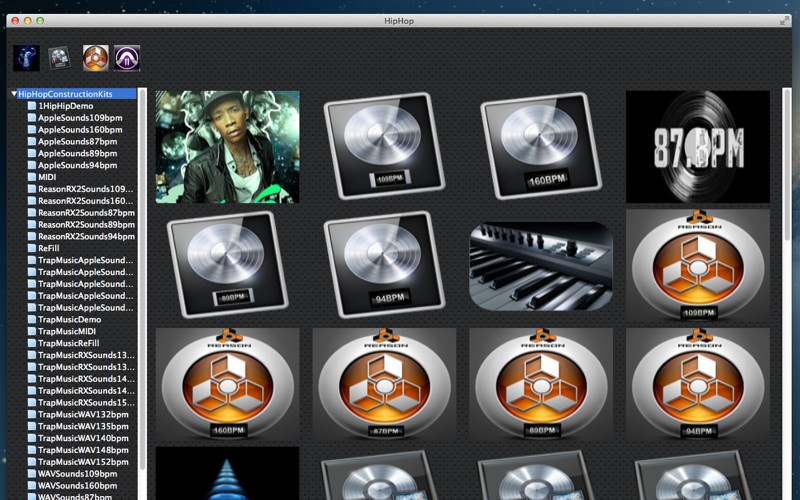Select TrapMusicWAV135bpm folder
This screenshot has height=500, width=800.
pos(83,426)
